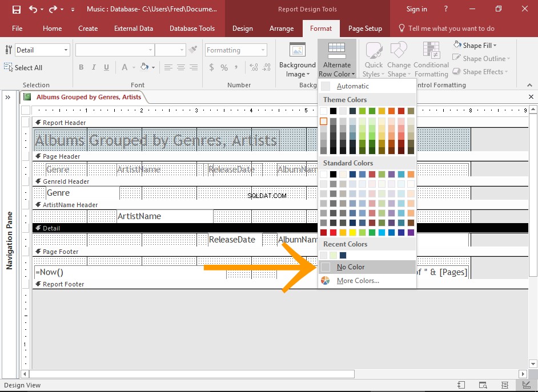Switch to the Design tab
Image resolution: width=538 pixels, height=392 pixels.
pyautogui.click(x=243, y=29)
